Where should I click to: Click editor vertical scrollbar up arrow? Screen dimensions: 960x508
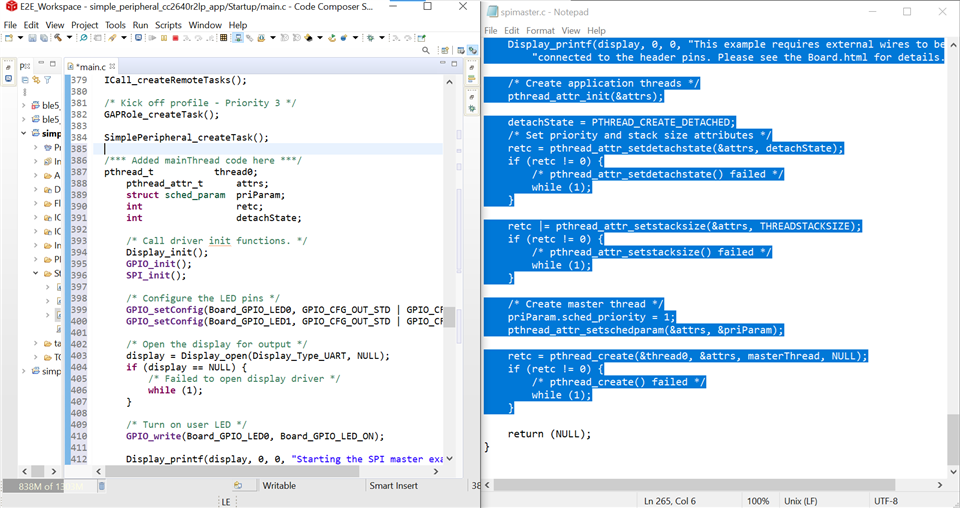[449, 81]
